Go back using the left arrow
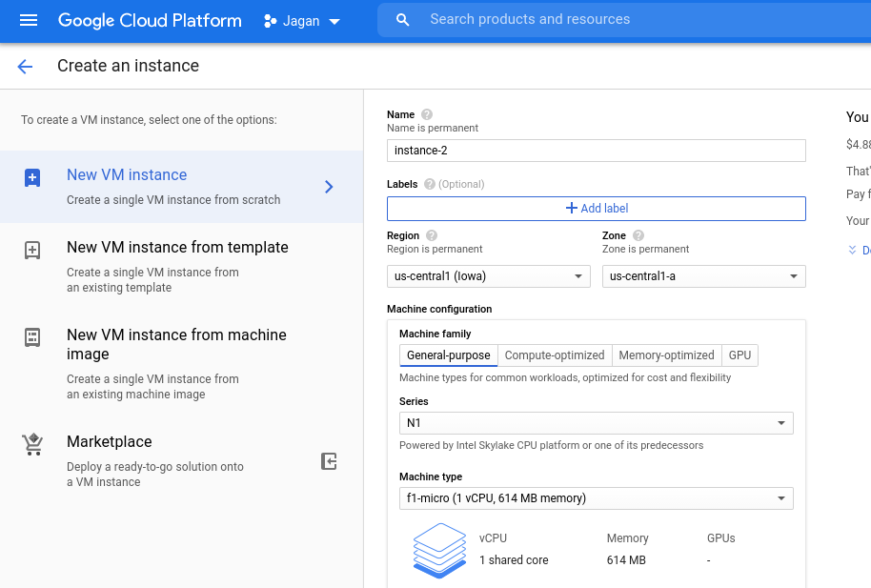The width and height of the screenshot is (871, 588). point(25,67)
